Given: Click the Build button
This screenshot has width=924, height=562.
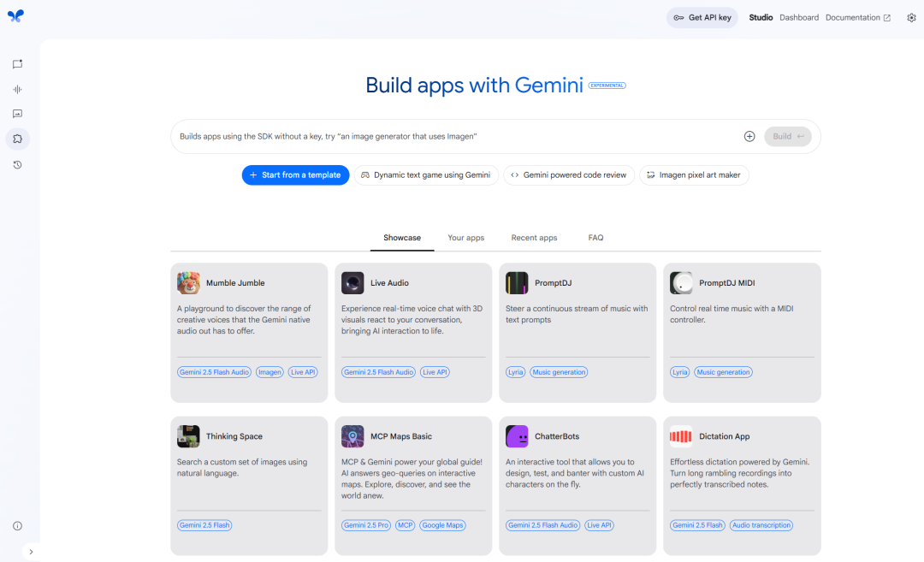Looking at the screenshot, I should pos(788,137).
